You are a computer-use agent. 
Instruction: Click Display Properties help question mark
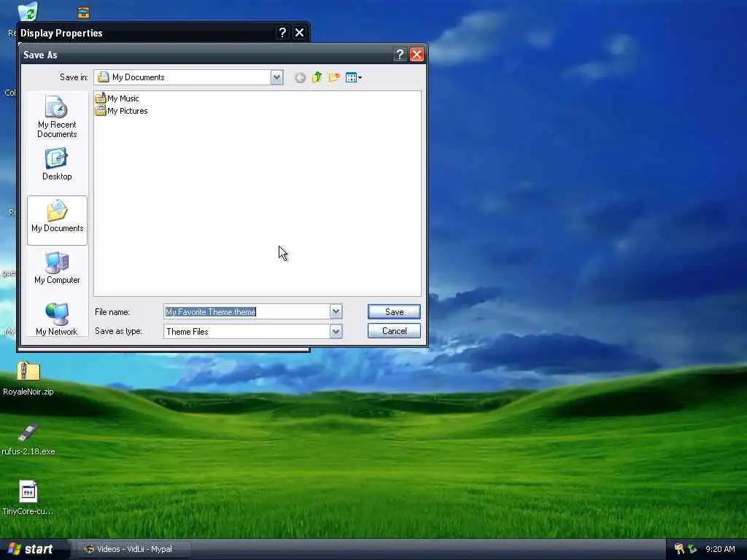pos(282,32)
